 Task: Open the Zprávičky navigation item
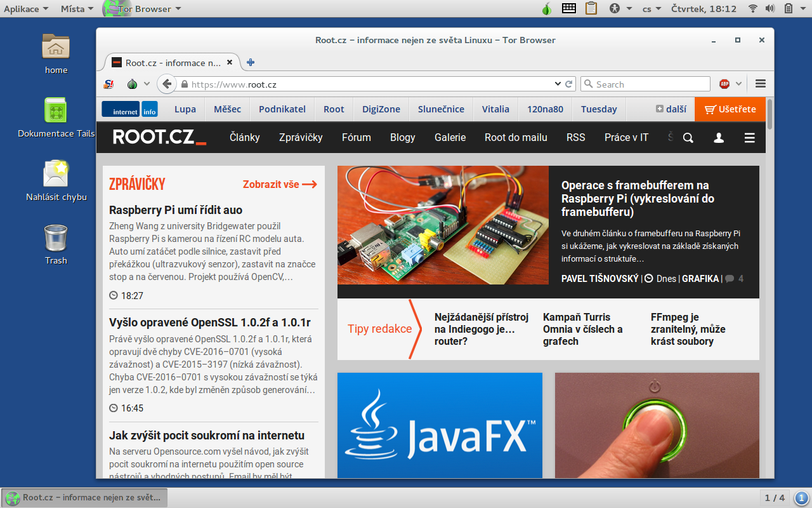click(x=301, y=137)
